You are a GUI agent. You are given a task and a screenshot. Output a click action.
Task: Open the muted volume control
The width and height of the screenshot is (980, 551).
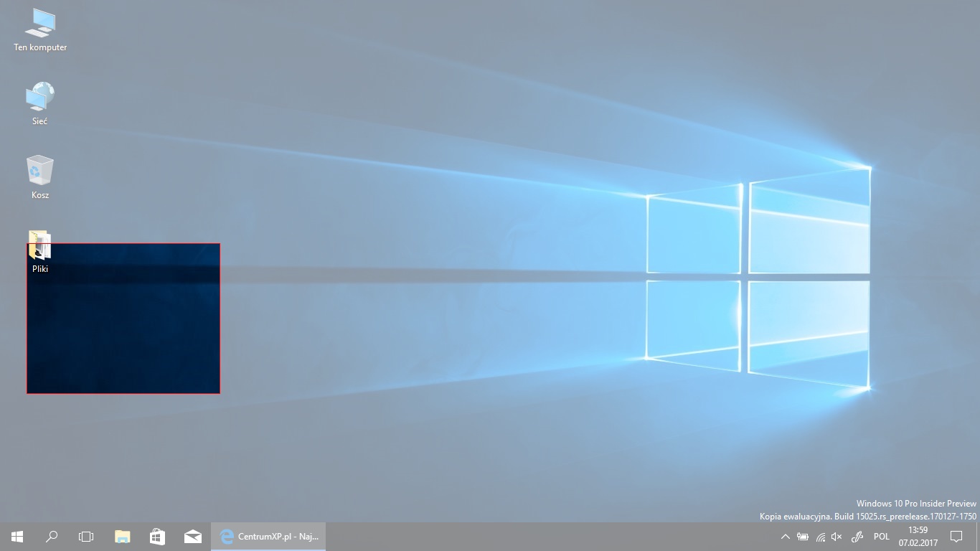(837, 537)
